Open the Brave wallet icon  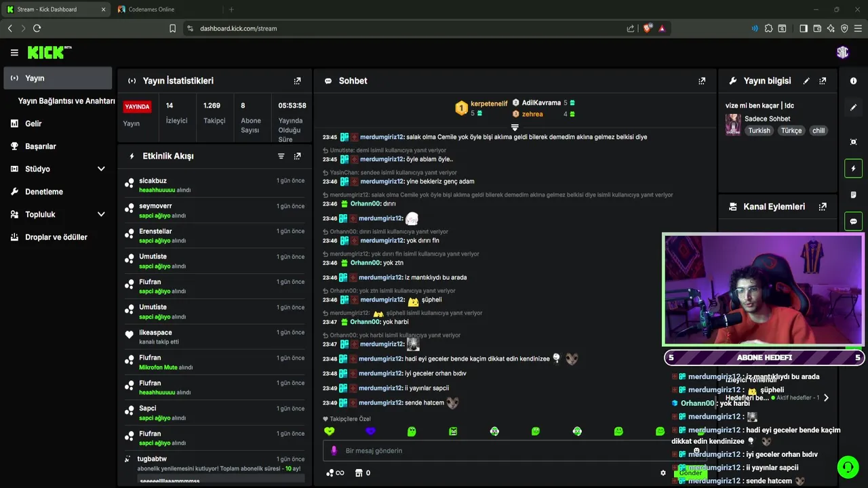pos(817,28)
